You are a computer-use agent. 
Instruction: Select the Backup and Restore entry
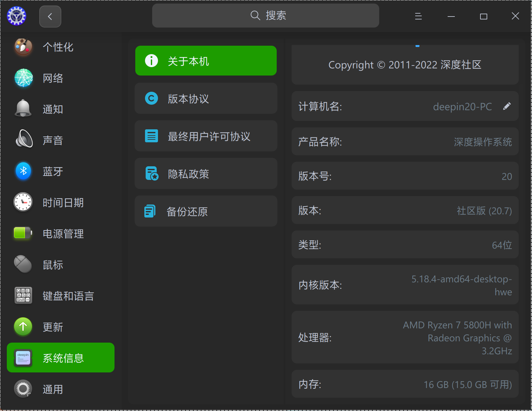coord(206,211)
